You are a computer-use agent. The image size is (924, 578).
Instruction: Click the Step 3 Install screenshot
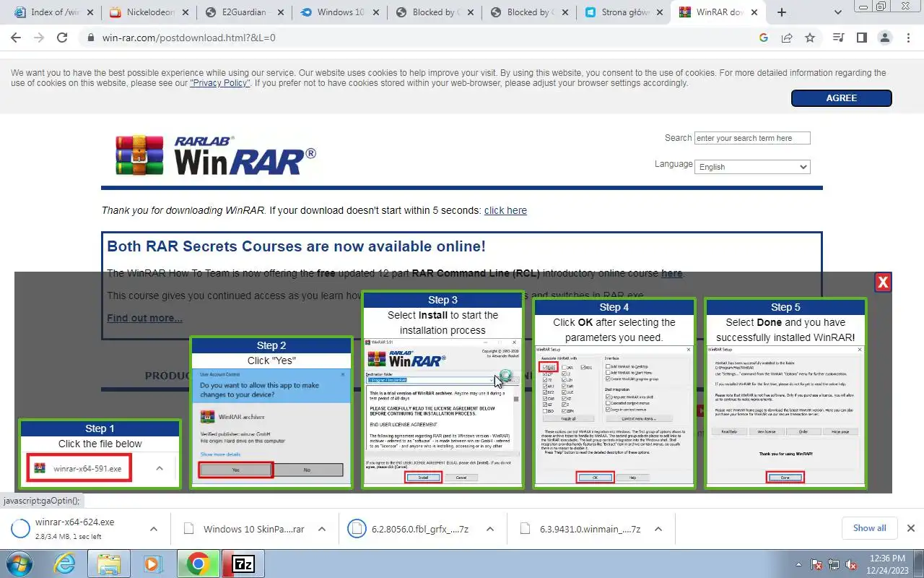tap(443, 390)
